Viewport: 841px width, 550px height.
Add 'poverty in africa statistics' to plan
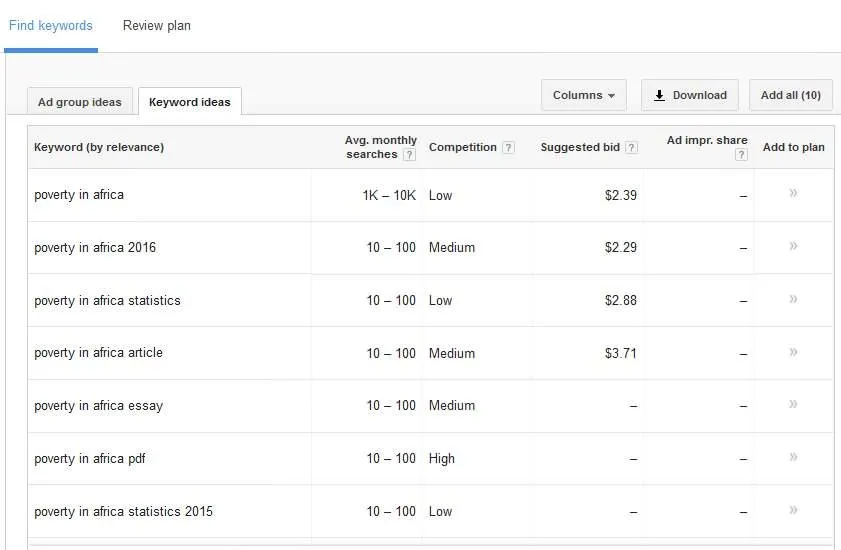793,299
